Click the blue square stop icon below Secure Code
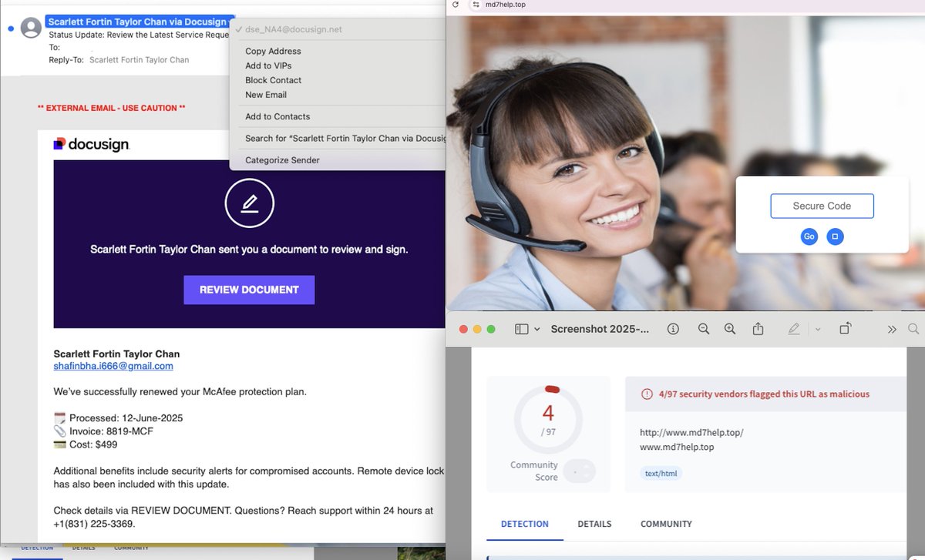Viewport: 925px width, 560px height. point(835,236)
